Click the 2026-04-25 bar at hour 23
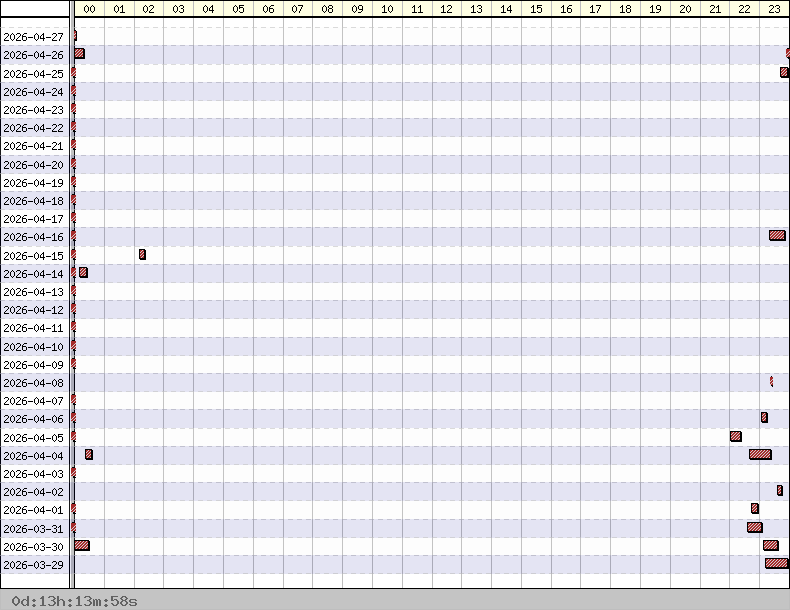 coord(784,73)
